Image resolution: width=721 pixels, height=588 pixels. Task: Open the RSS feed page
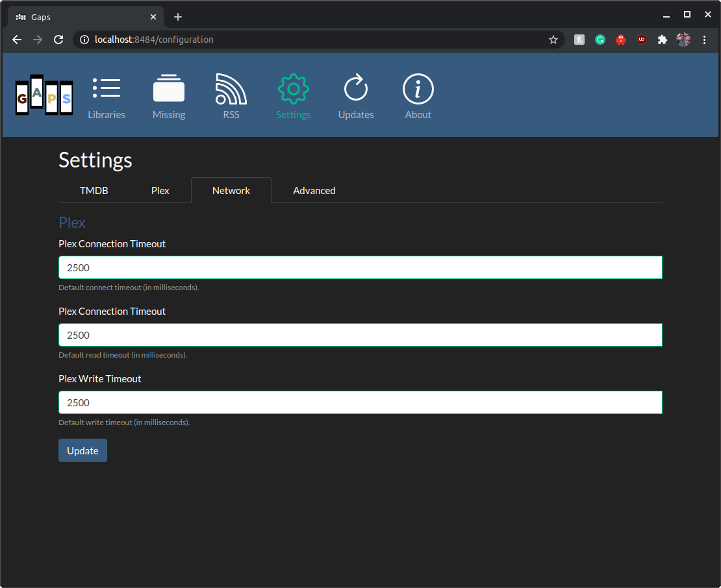[231, 95]
